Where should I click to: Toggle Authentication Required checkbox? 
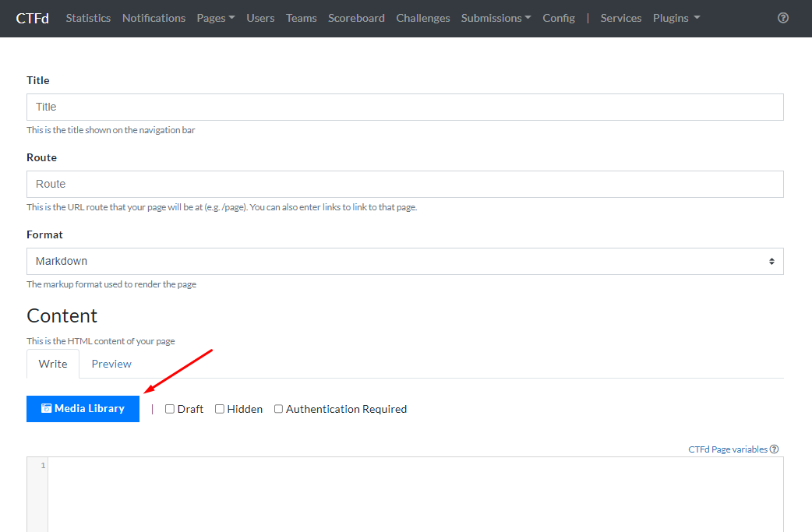[x=278, y=409]
